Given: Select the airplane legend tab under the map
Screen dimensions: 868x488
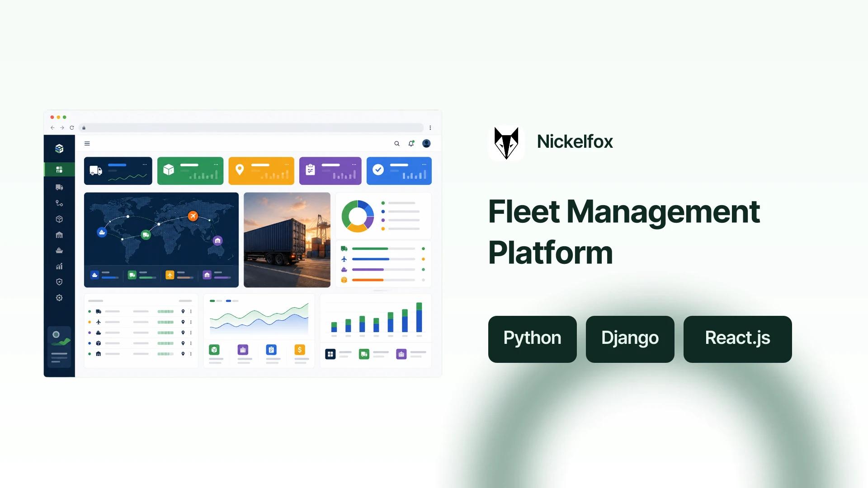Looking at the screenshot, I should coord(179,275).
